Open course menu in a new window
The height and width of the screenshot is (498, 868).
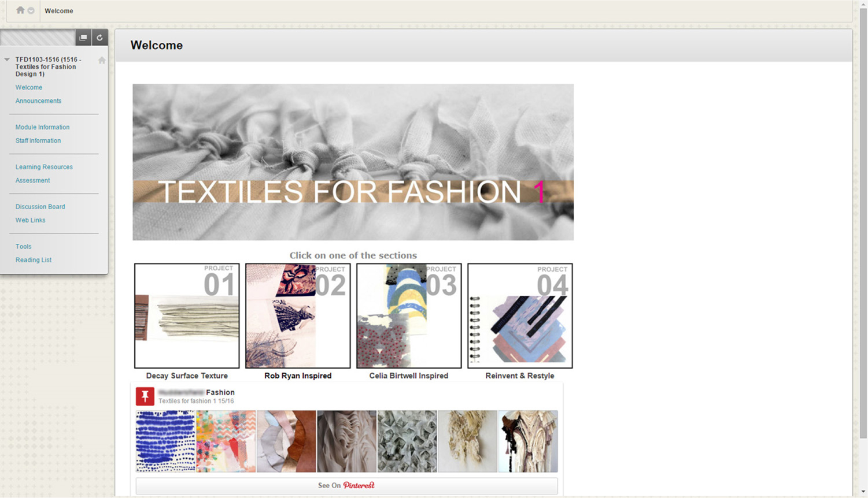click(x=83, y=38)
